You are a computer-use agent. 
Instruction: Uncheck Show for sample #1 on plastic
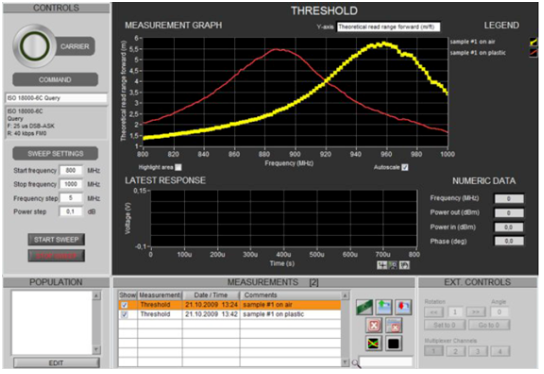(x=124, y=314)
